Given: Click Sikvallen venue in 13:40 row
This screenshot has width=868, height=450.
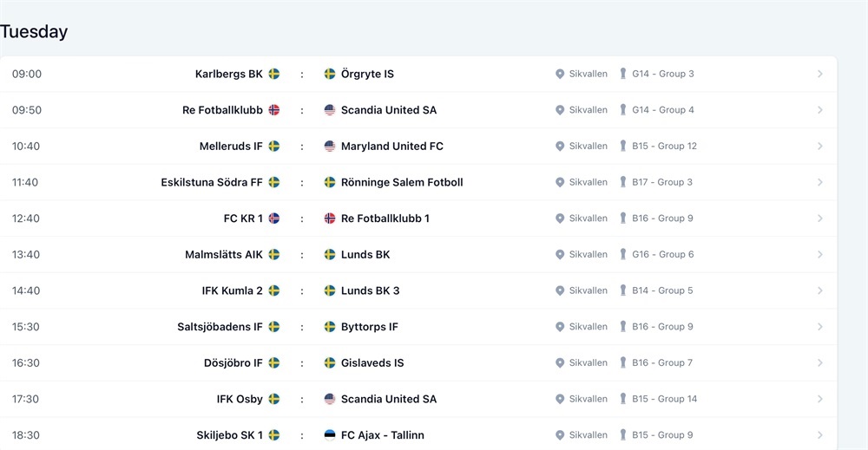Looking at the screenshot, I should pyautogui.click(x=588, y=254).
